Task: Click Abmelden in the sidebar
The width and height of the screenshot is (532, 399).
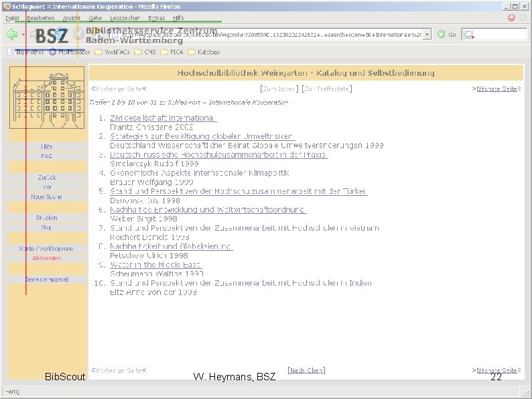Action: (x=47, y=258)
